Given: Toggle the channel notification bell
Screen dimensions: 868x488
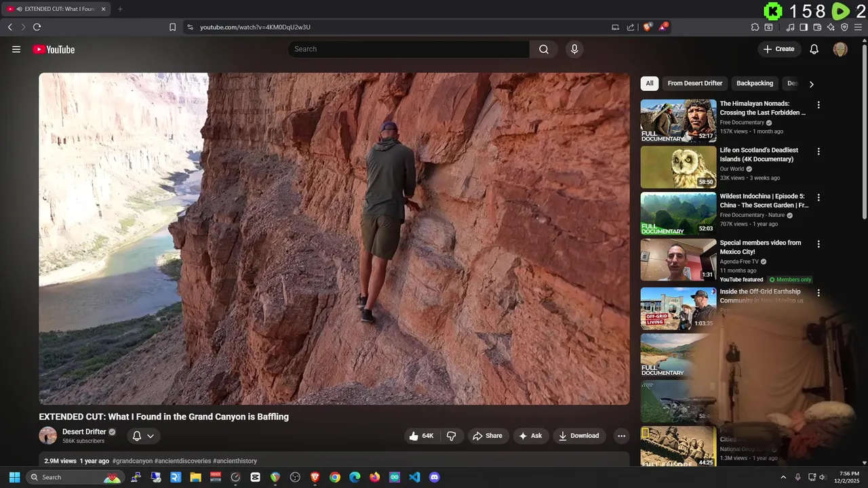Looking at the screenshot, I should 137,436.
